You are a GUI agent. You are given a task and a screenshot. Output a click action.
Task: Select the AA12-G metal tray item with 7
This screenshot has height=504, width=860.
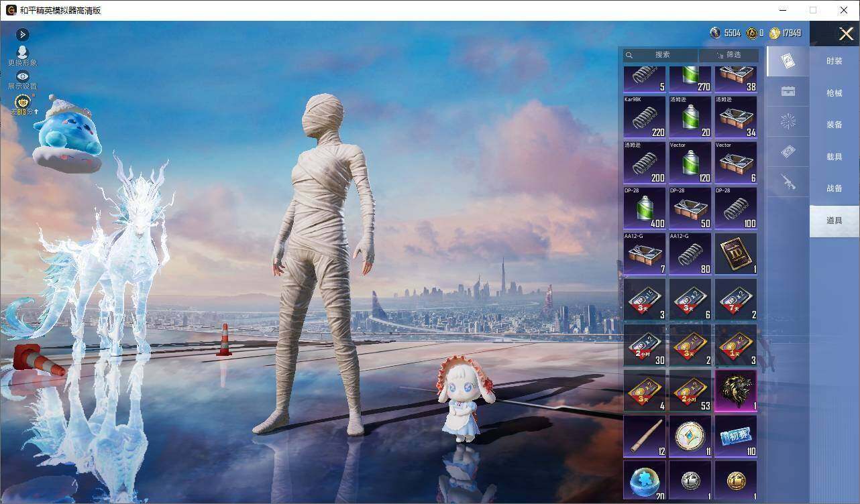pos(645,253)
